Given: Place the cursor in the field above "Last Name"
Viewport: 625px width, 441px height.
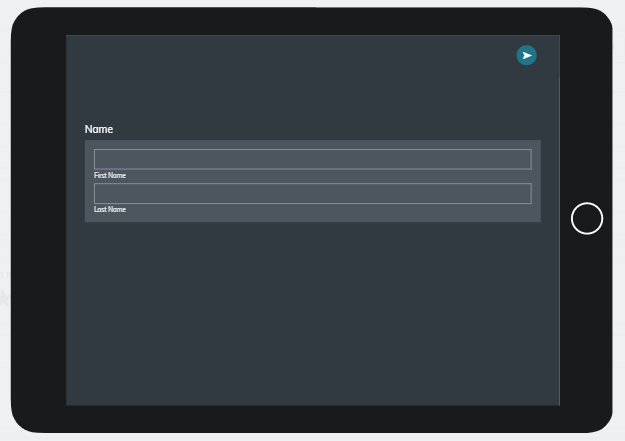Looking at the screenshot, I should click(x=312, y=193).
